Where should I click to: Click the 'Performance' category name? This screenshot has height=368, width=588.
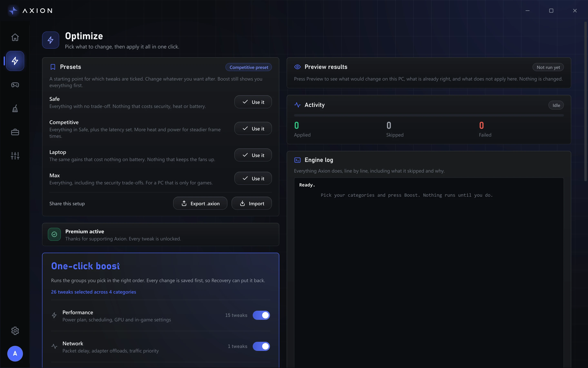78,312
